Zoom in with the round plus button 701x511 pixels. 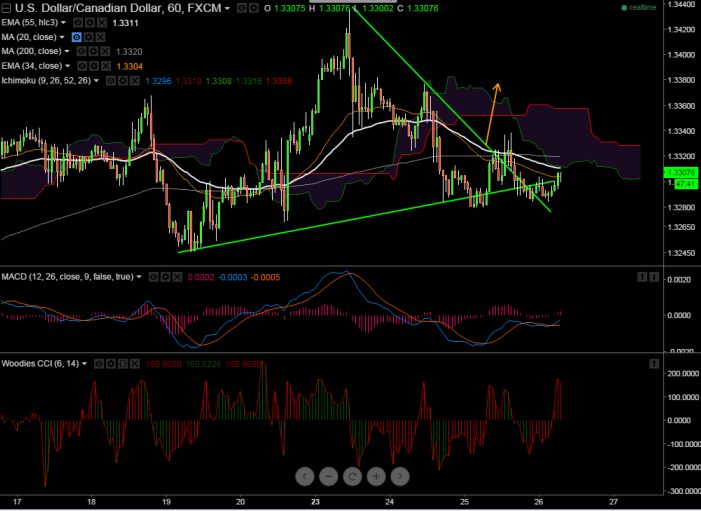coord(376,477)
